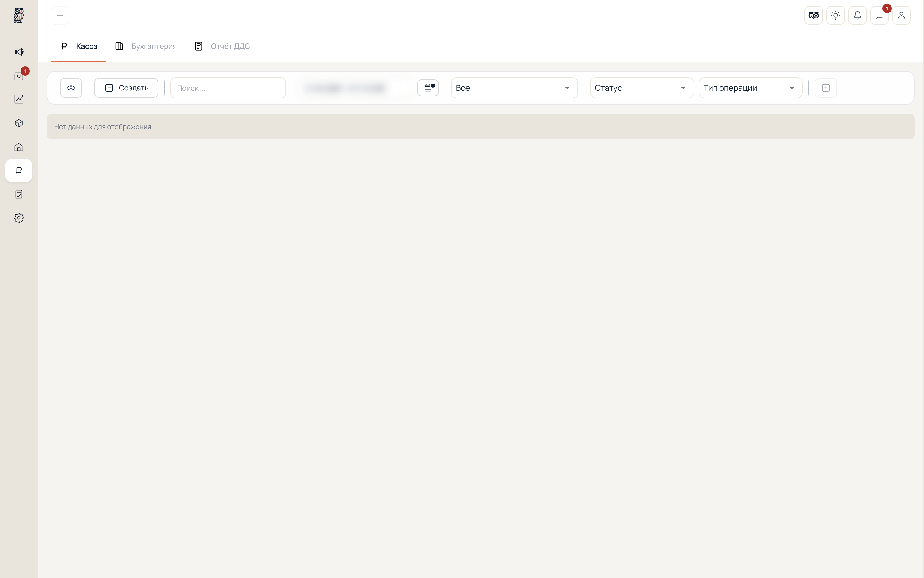The image size is (924, 578).
Task: Add a new tab with plus button
Action: click(x=60, y=15)
